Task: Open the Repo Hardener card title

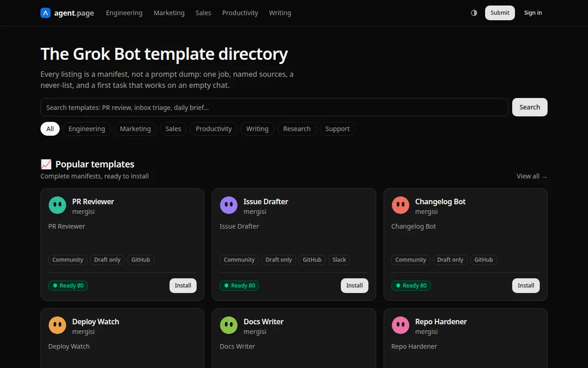Action: 441,322
